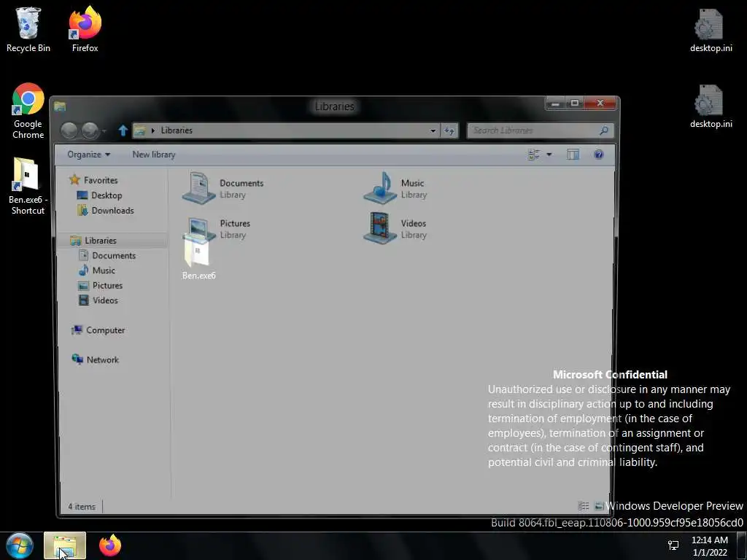Viewport: 747px width, 560px height.
Task: Switch to large icons view in status bar
Action: tap(599, 506)
